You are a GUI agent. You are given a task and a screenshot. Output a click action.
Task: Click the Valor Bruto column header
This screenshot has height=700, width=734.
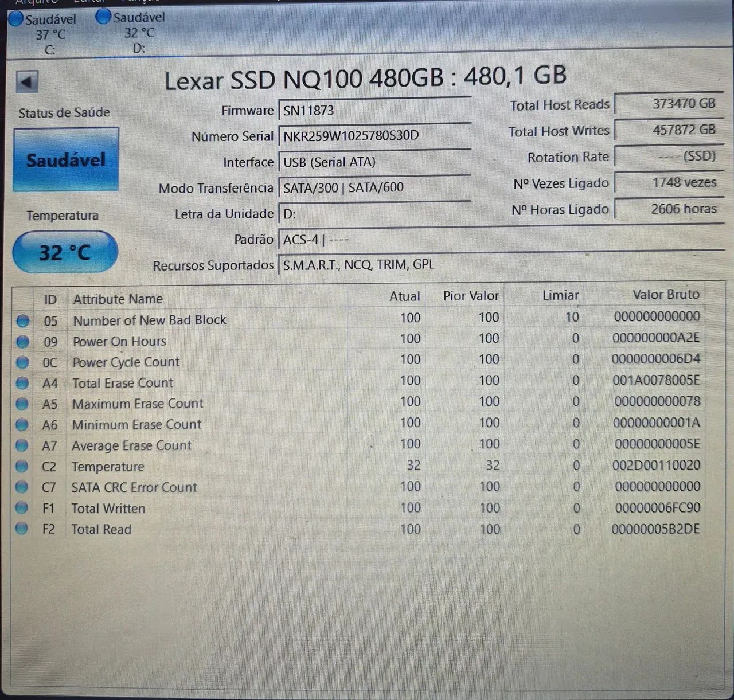coord(666,295)
